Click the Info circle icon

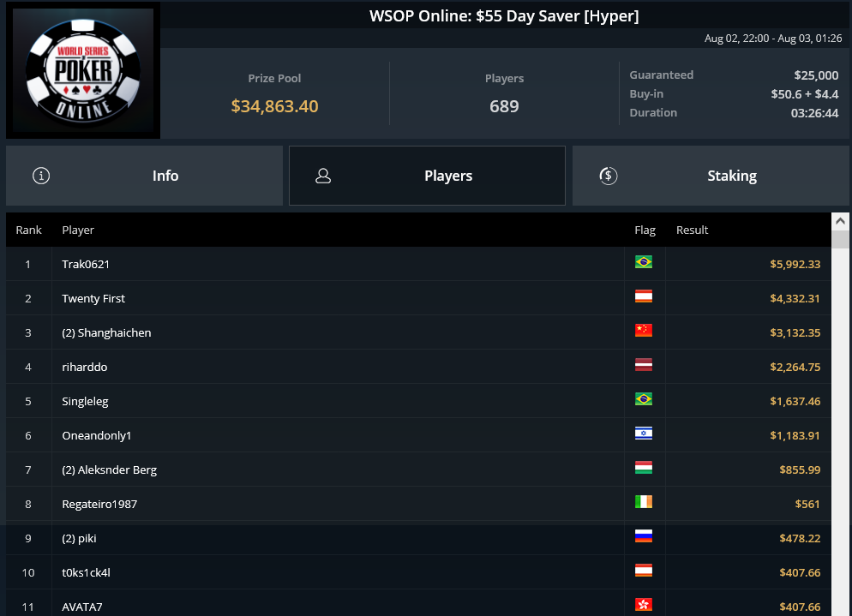click(x=41, y=176)
